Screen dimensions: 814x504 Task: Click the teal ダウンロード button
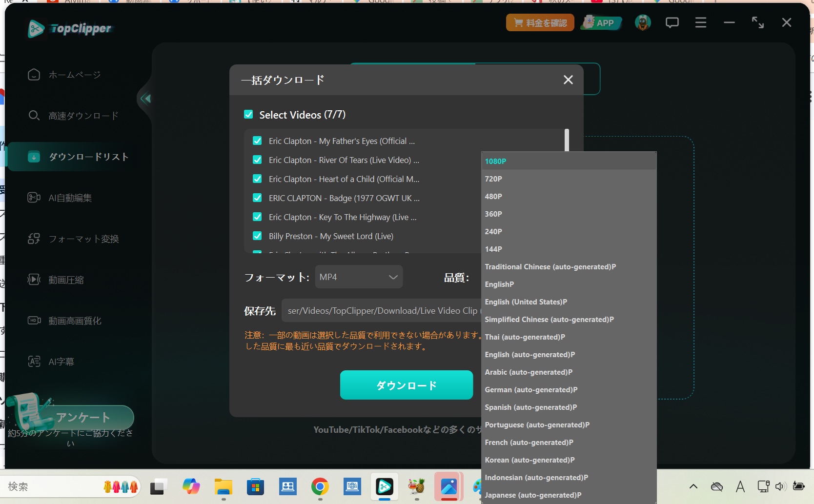(x=406, y=385)
